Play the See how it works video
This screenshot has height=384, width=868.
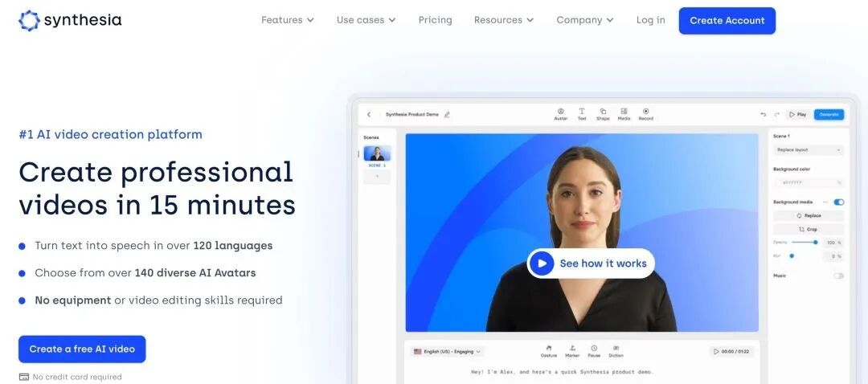coord(591,263)
